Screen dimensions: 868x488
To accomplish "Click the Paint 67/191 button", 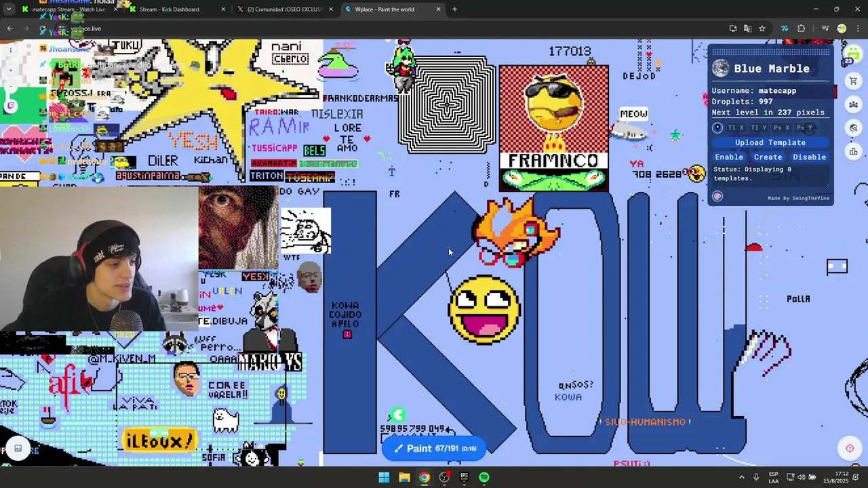I will (x=434, y=448).
